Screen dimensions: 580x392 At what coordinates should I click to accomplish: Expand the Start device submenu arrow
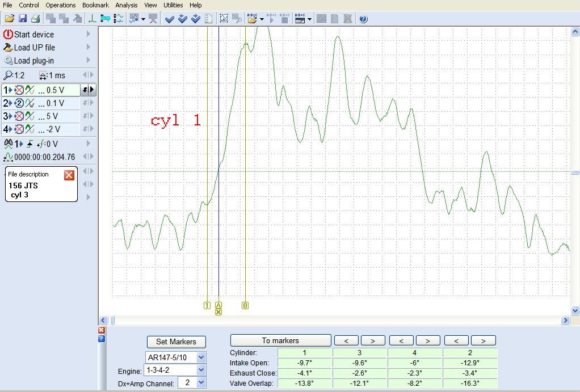coord(89,34)
